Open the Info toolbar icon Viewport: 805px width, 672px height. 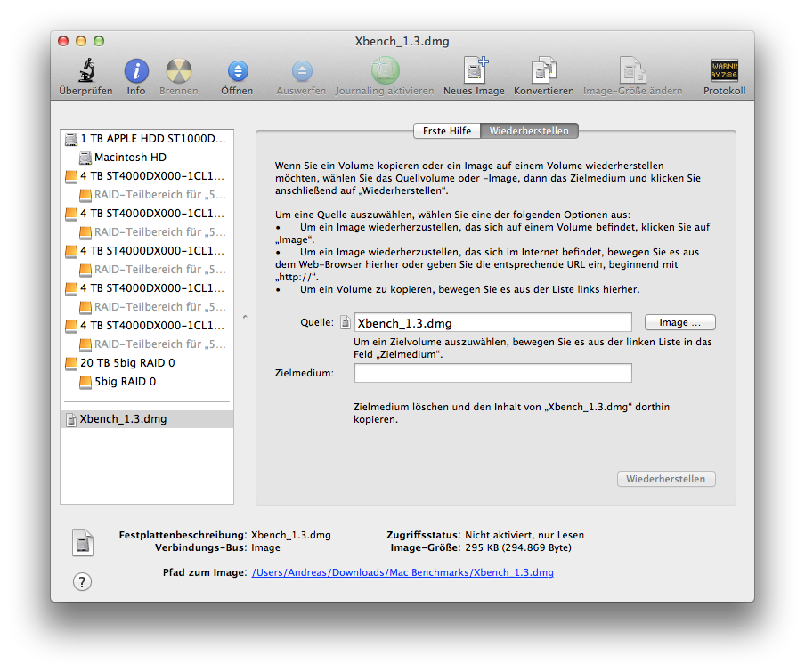(136, 71)
